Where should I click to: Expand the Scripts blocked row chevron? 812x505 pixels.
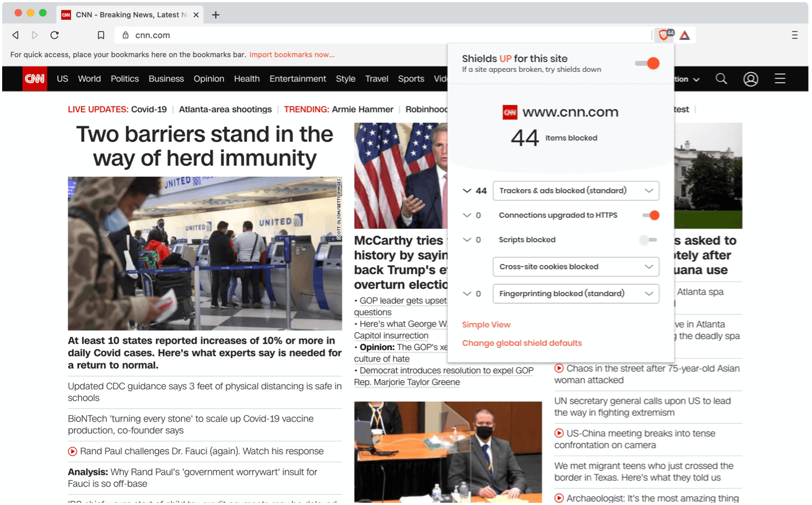coord(467,240)
